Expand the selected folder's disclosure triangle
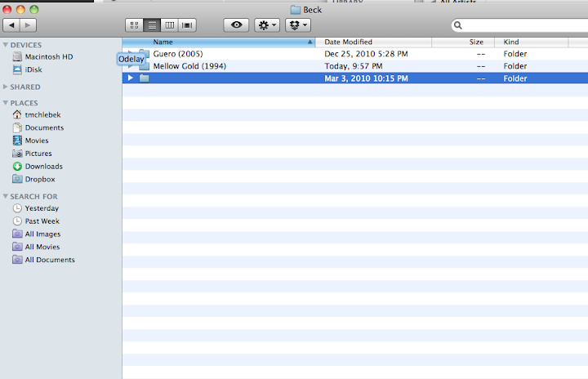 tap(131, 78)
